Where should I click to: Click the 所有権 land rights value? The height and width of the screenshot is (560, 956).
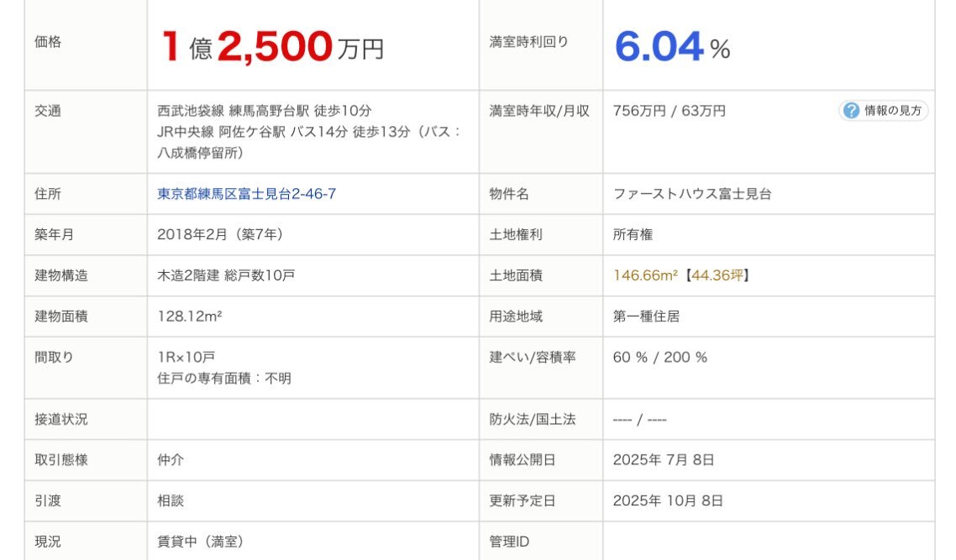(x=633, y=234)
